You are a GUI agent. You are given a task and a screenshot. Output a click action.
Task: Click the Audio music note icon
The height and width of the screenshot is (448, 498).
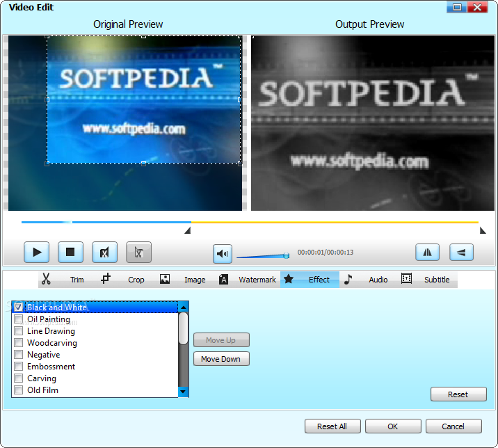pyautogui.click(x=348, y=279)
